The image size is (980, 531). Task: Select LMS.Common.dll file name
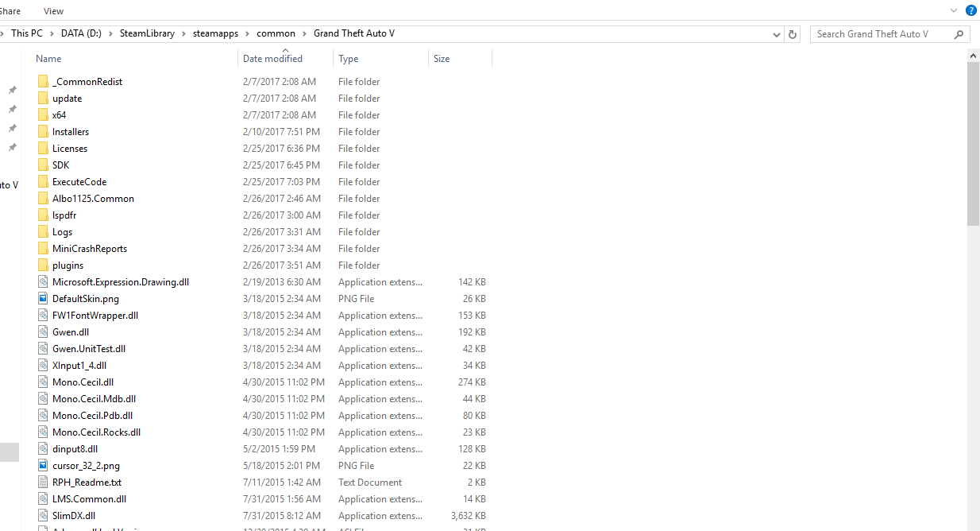90,498
